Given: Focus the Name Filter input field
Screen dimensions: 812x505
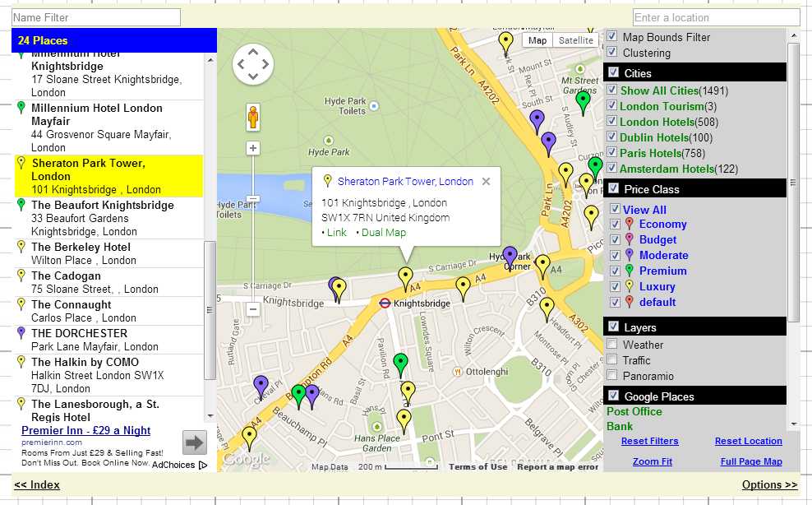Looking at the screenshot, I should click(96, 17).
